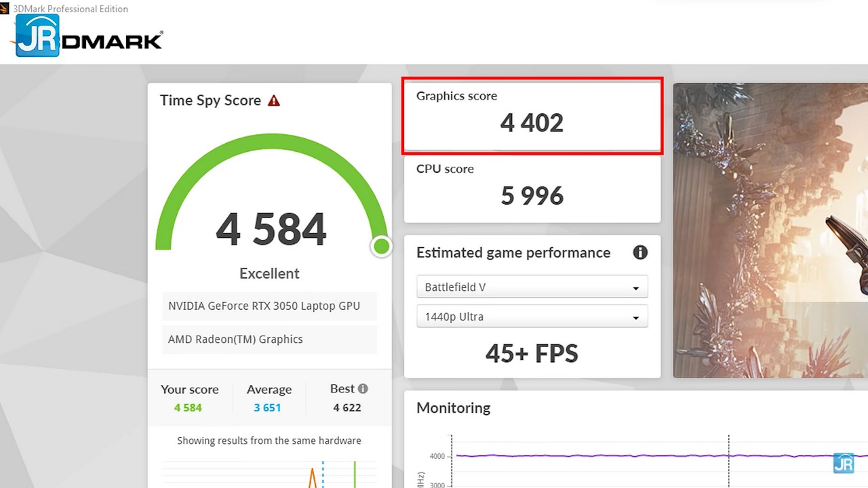
Task: Click the Average score value 3 651
Action: [x=267, y=408]
